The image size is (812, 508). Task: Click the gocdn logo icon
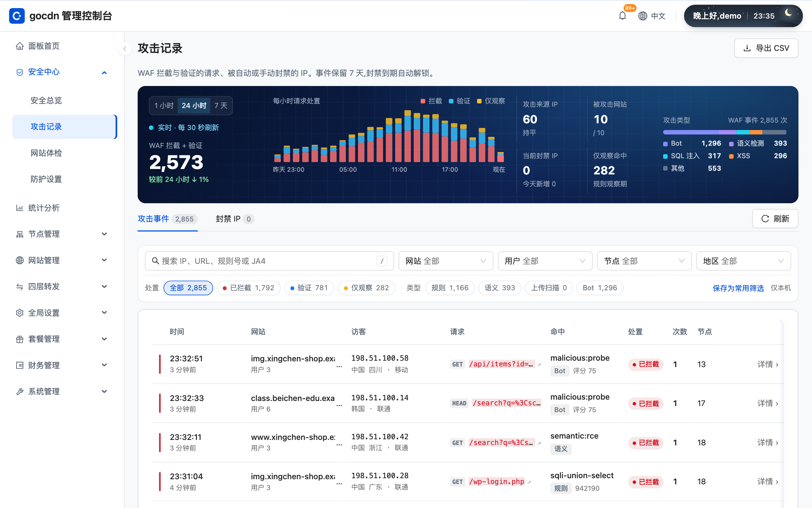tap(17, 16)
